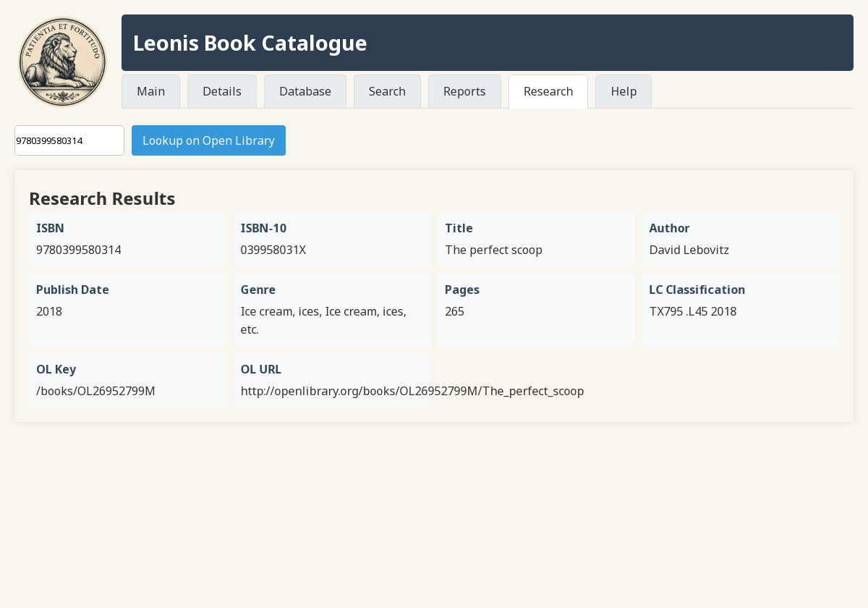
Task: Select the ISBN-10 value 039958031X
Action: pyautogui.click(x=273, y=250)
